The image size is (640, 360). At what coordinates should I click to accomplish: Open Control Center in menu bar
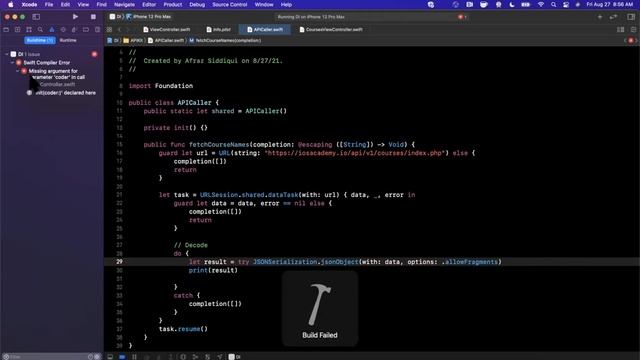[x=566, y=4]
